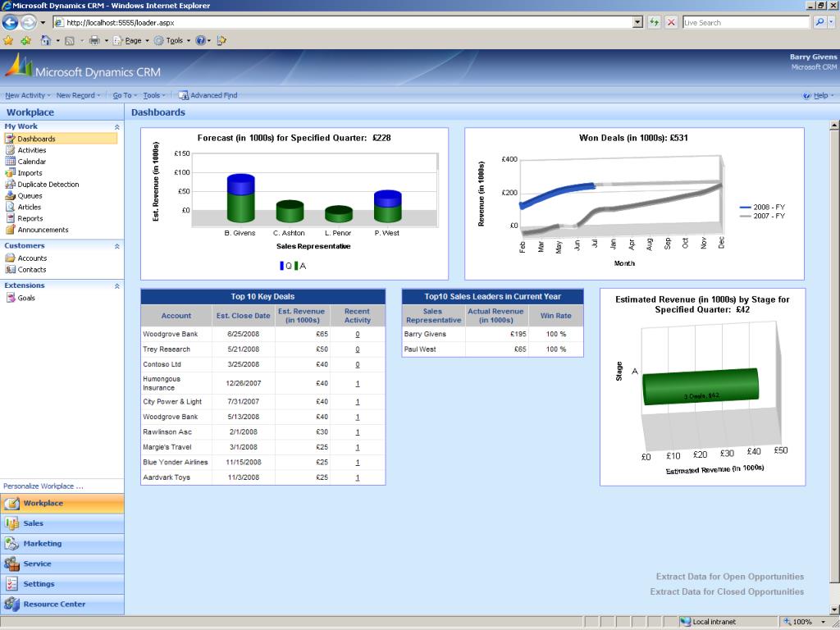Viewport: 840px width, 630px height.
Task: Open the Imports icon
Action: tap(10, 173)
